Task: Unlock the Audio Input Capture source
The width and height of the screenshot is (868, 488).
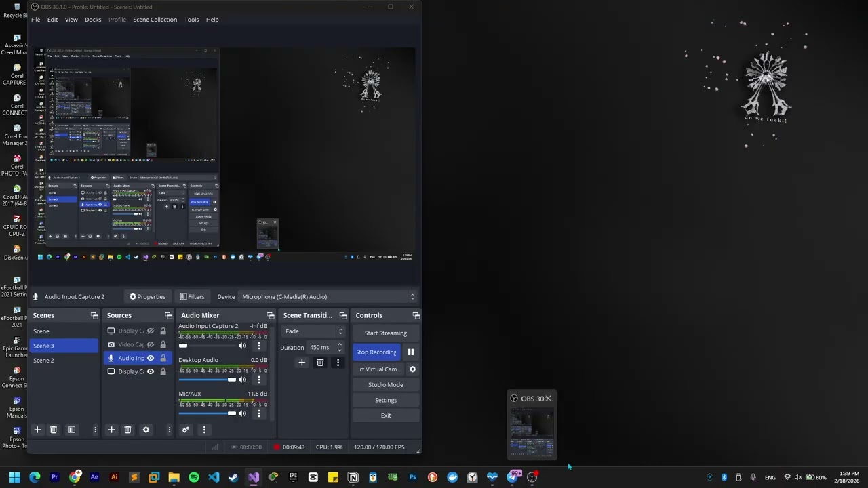Action: [163, 358]
